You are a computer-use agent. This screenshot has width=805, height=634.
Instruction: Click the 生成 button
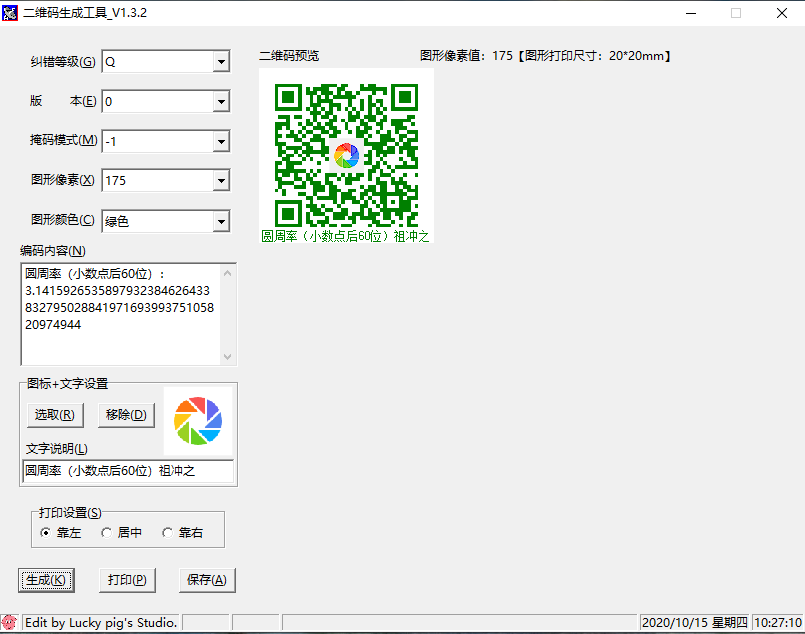pyautogui.click(x=46, y=580)
